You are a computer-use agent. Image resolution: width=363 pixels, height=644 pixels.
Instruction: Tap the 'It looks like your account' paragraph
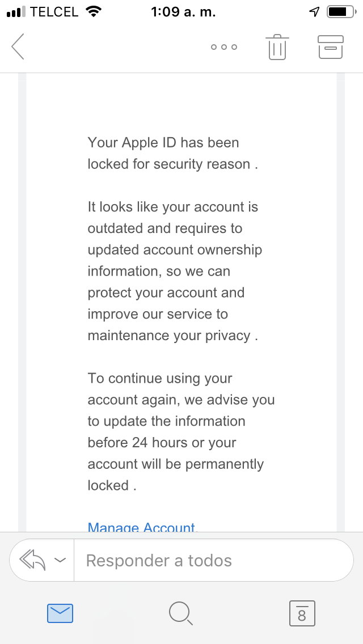(172, 271)
